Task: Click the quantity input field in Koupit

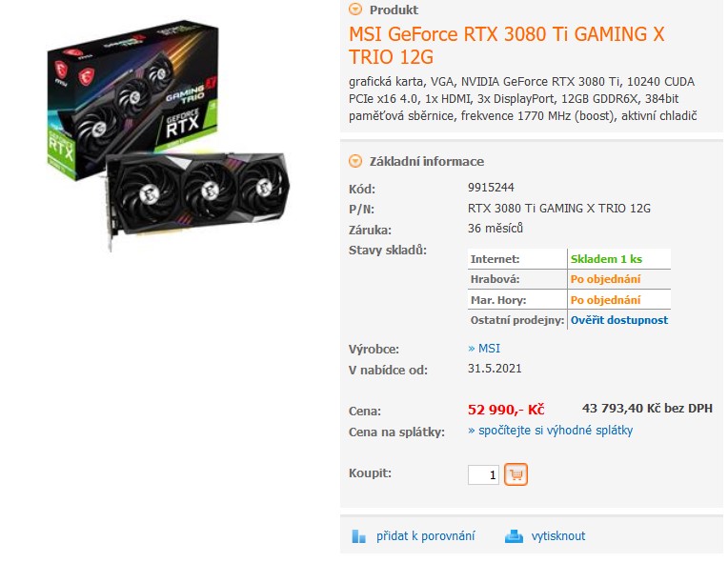Action: (x=483, y=474)
